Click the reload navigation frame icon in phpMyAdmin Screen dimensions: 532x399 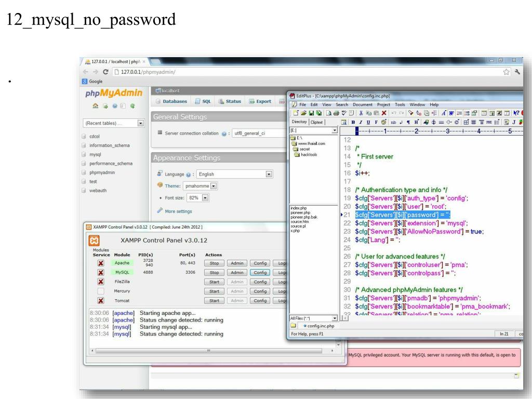tap(132, 106)
